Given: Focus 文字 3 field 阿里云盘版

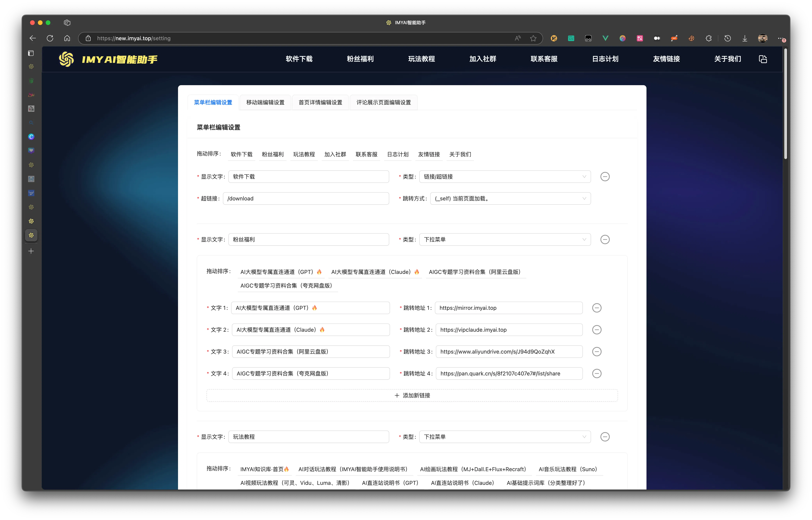Looking at the screenshot, I should point(311,351).
